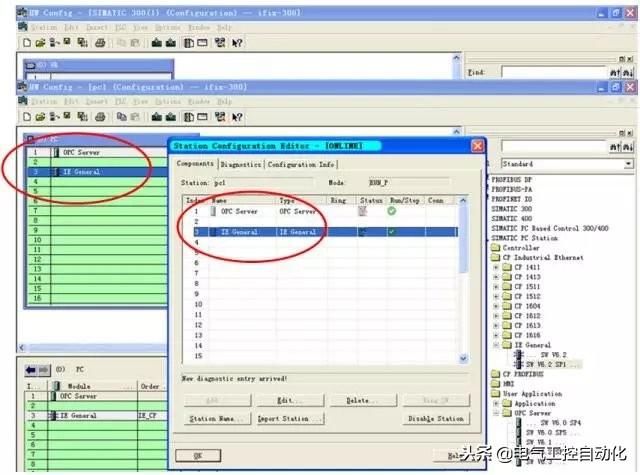
Task: Expand the CP 1413 folder
Action: coord(496,277)
